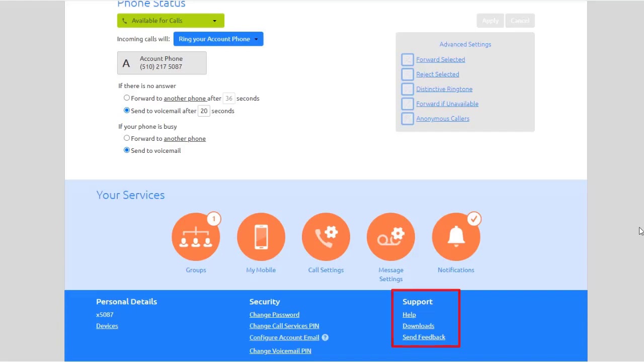Click another phone link under phone busy
The image size is (644, 362).
click(185, 139)
